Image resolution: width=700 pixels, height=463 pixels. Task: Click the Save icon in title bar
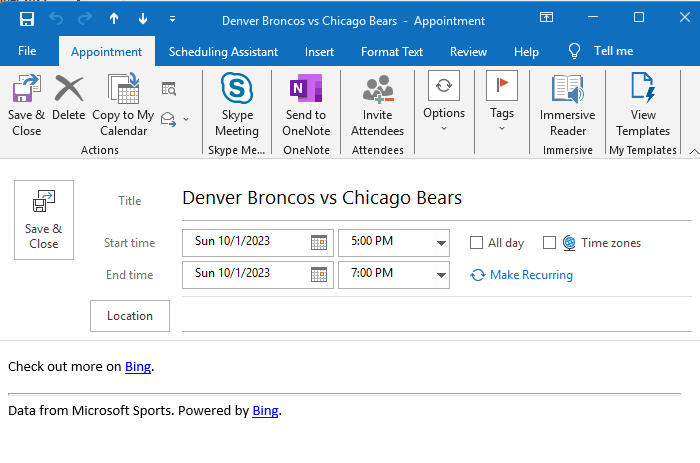27,19
